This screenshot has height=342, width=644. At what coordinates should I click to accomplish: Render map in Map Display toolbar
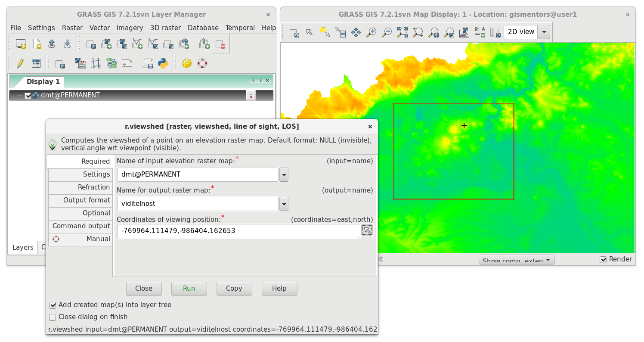pyautogui.click(x=294, y=32)
